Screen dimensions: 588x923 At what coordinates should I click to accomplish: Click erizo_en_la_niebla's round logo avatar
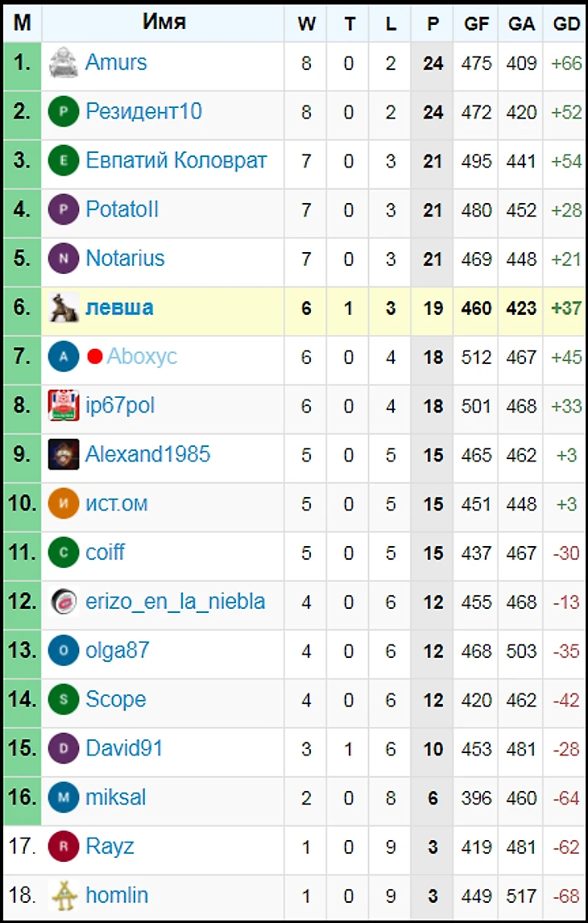pos(64,602)
